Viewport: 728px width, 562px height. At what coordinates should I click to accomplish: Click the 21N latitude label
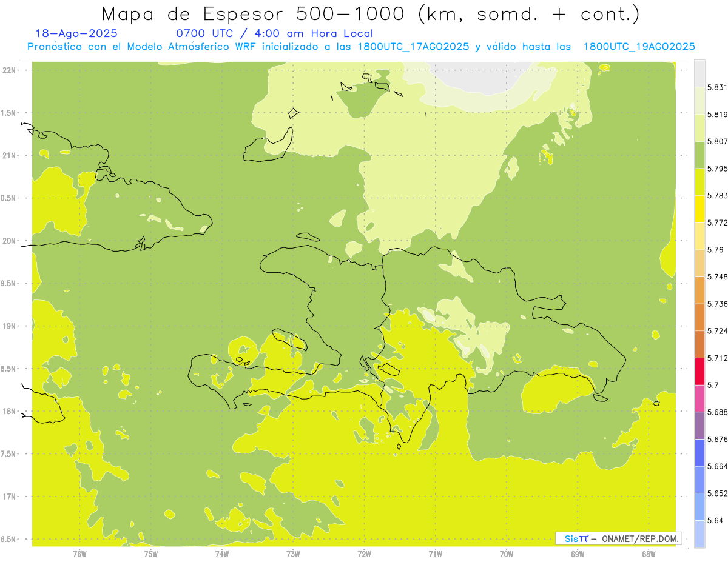point(8,155)
